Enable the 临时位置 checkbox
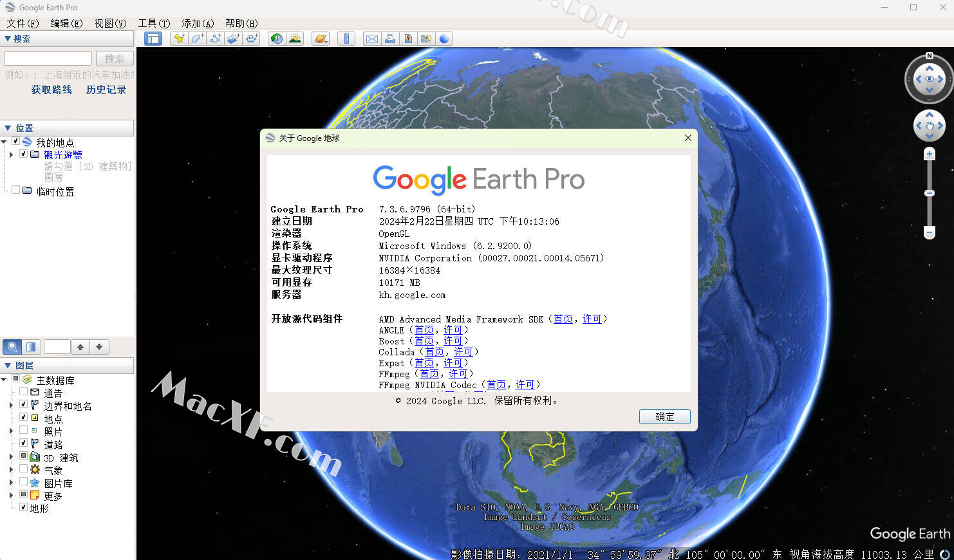Image resolution: width=954 pixels, height=560 pixels. click(15, 190)
